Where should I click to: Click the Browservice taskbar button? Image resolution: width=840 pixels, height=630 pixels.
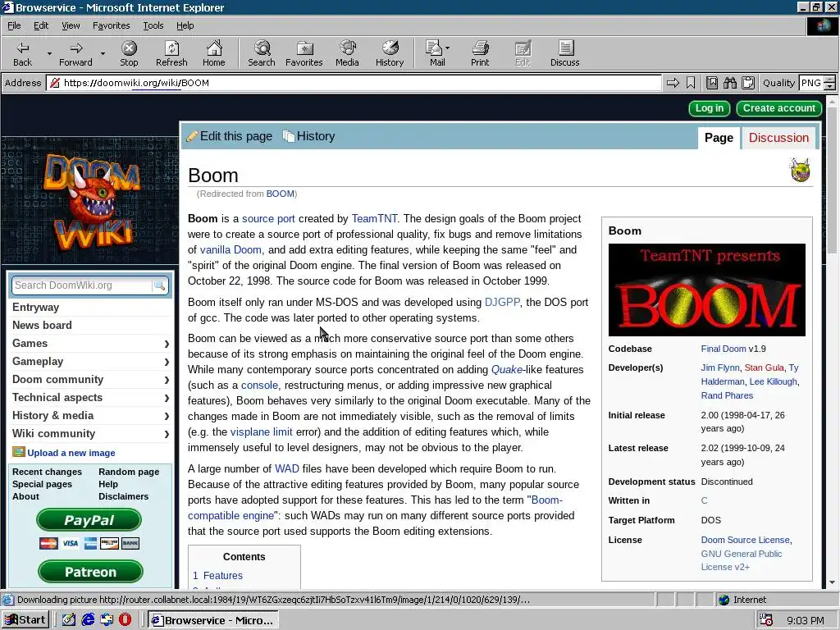(212, 620)
